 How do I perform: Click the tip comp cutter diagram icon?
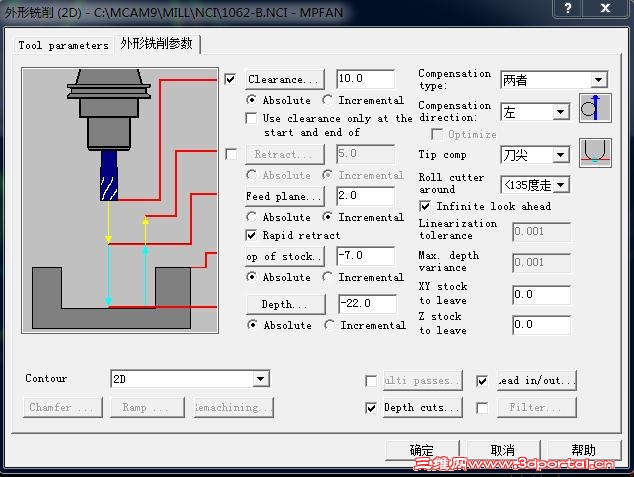595,153
